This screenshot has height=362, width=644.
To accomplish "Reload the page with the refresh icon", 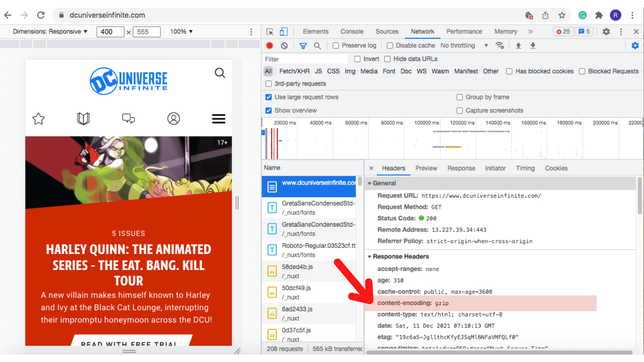I will coord(41,15).
